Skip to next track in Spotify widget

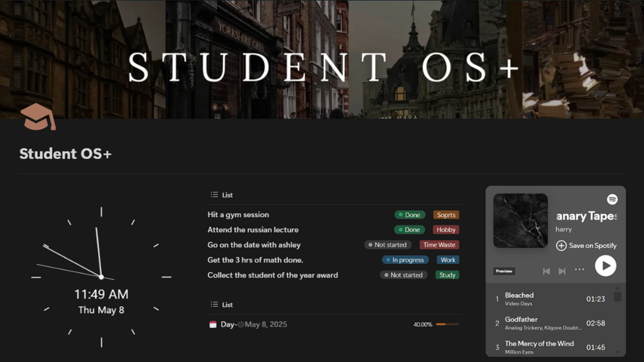[x=562, y=271]
